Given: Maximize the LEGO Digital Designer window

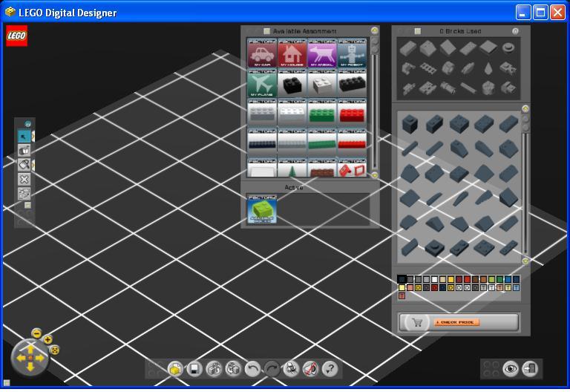Looking at the screenshot, I should (x=540, y=13).
